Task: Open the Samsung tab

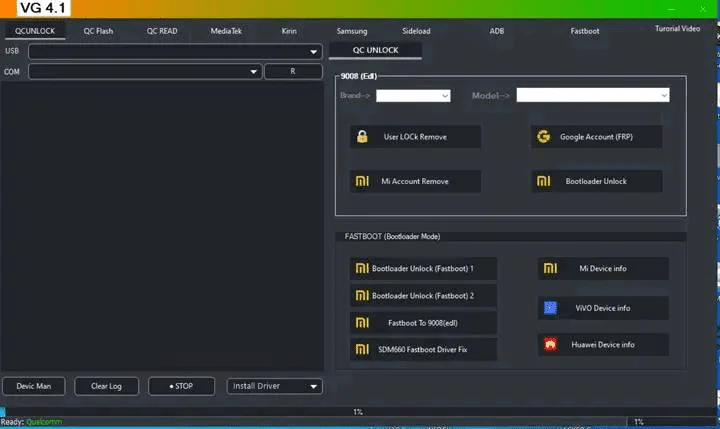Action: pos(352,31)
